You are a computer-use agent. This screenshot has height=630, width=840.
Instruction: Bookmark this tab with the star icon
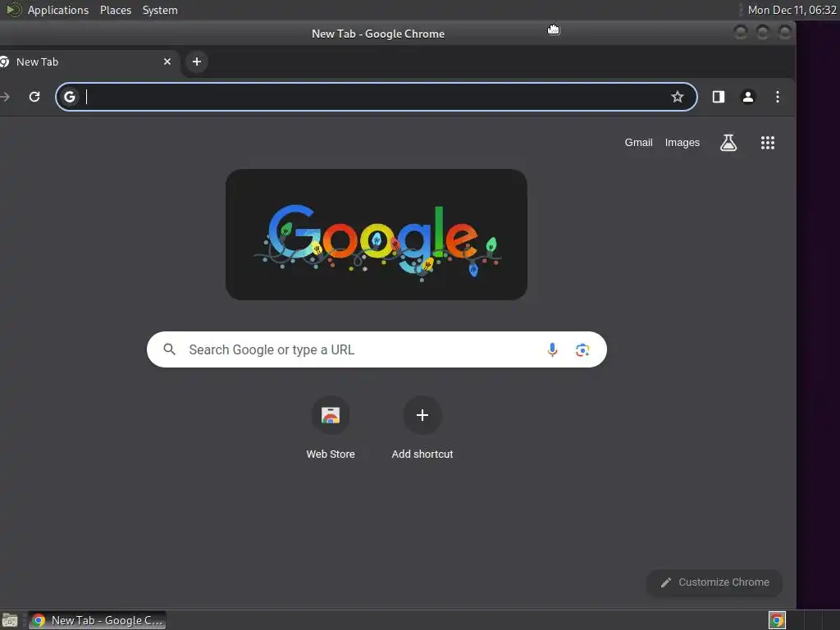(x=677, y=97)
